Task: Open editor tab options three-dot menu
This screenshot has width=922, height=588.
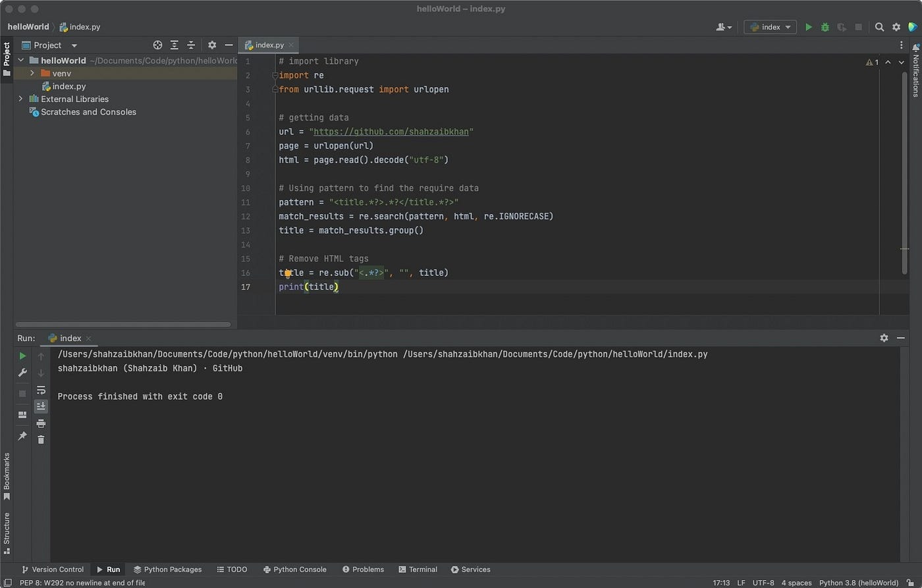Action: pos(902,45)
